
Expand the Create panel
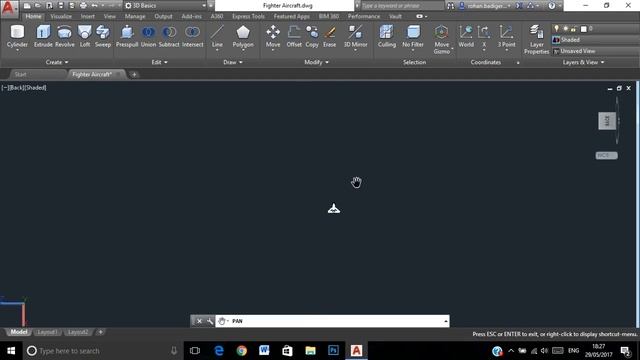[x=57, y=62]
